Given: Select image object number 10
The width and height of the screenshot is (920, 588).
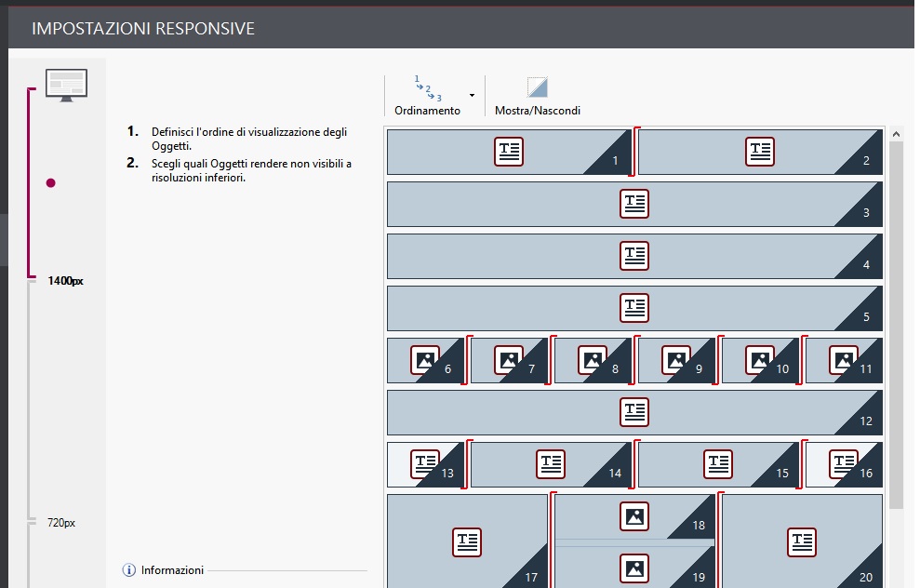Looking at the screenshot, I should (760, 360).
